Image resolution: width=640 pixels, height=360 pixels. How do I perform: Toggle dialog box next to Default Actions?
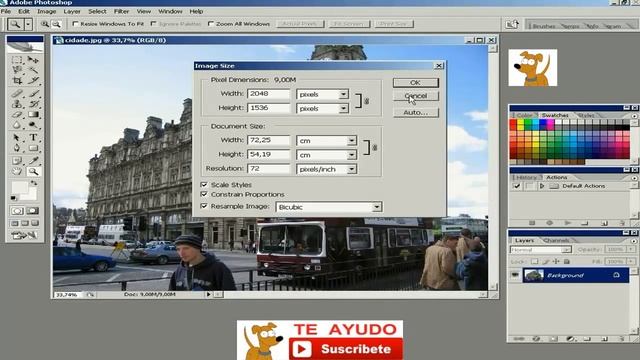529,186
